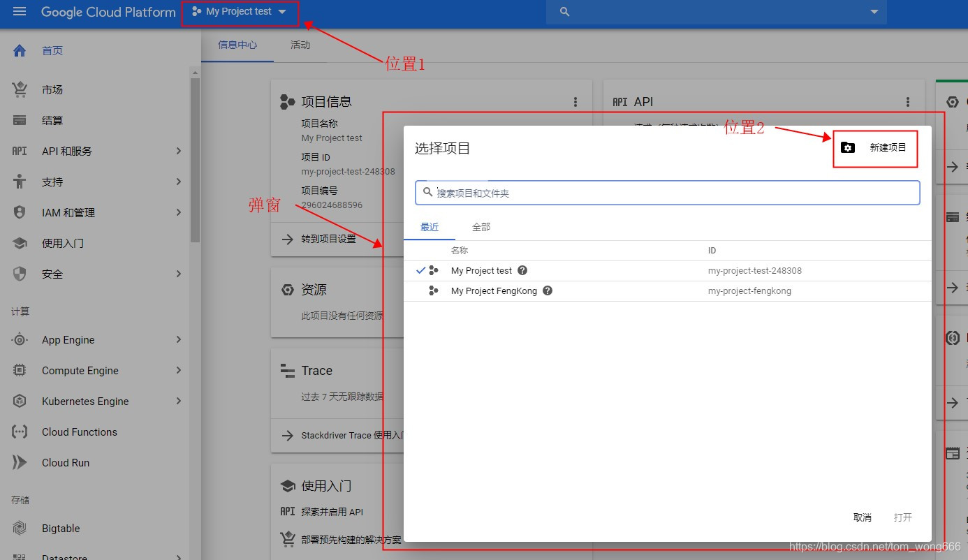968x560 pixels.
Task: Expand the API 和服务 submenu chevron
Action: click(179, 151)
